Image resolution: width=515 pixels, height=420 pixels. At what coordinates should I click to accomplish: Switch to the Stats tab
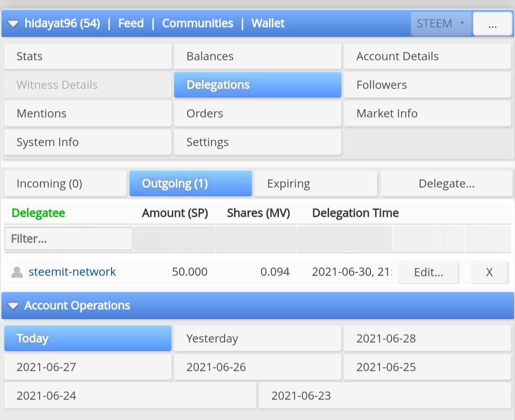(x=88, y=56)
